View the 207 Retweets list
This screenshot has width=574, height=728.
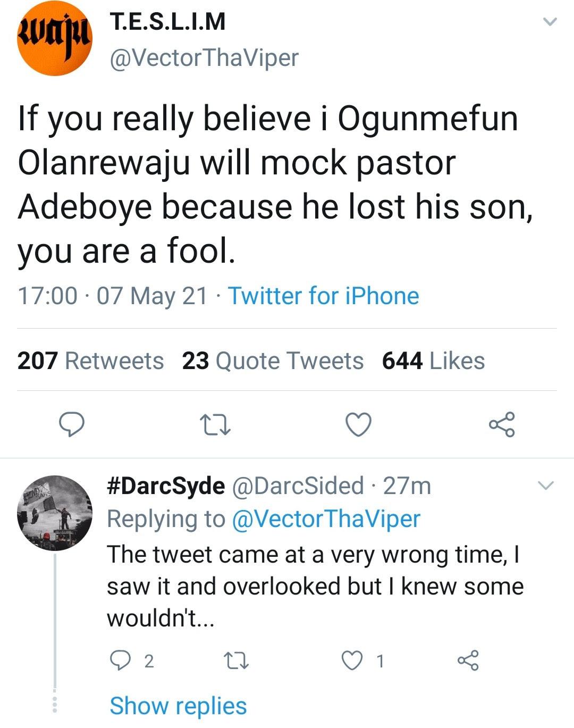[90, 361]
